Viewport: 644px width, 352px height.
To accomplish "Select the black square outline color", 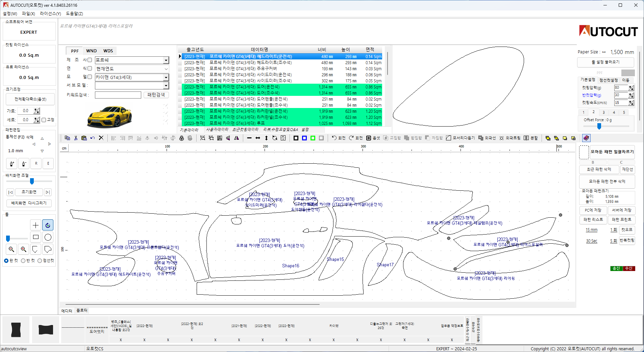I will [x=296, y=138].
